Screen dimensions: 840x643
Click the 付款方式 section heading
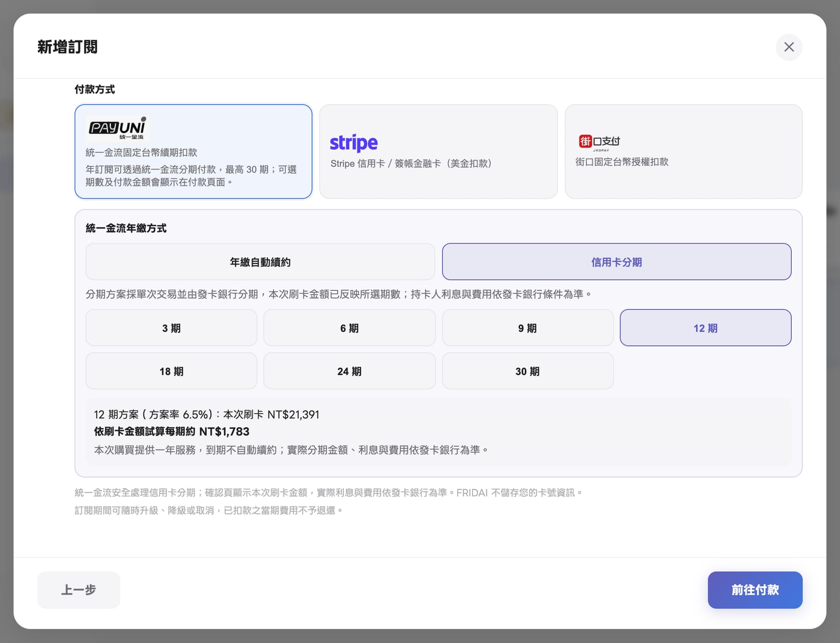pos(94,89)
